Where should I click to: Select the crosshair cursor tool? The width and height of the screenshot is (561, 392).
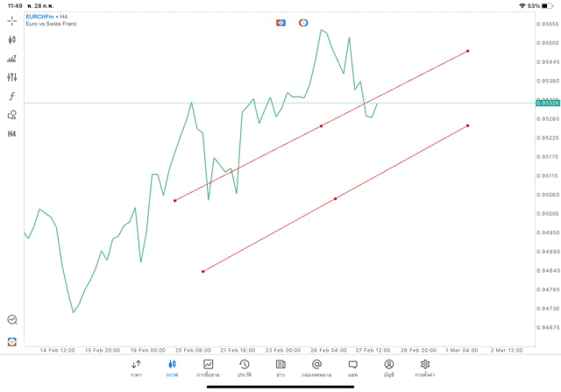click(x=11, y=20)
